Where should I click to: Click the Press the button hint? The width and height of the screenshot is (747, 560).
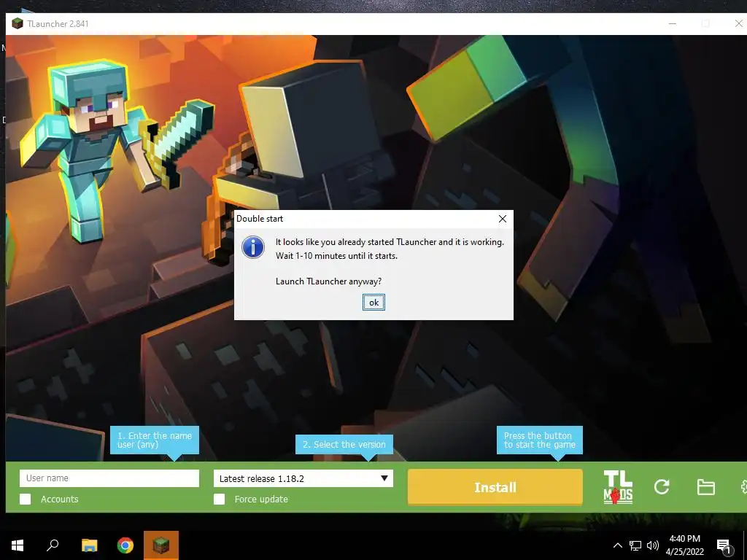pyautogui.click(x=539, y=440)
